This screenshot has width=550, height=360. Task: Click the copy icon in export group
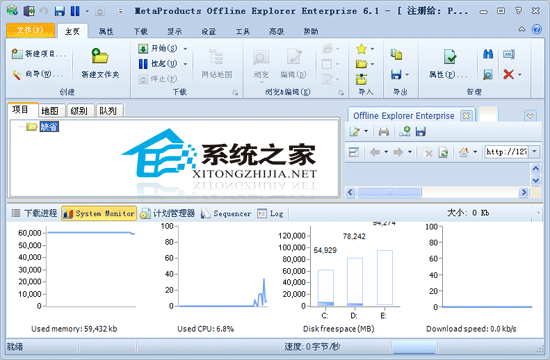[396, 54]
